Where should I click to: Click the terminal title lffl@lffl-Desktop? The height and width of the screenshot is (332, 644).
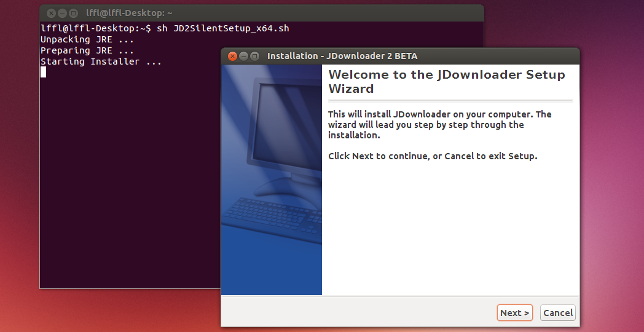(x=129, y=13)
